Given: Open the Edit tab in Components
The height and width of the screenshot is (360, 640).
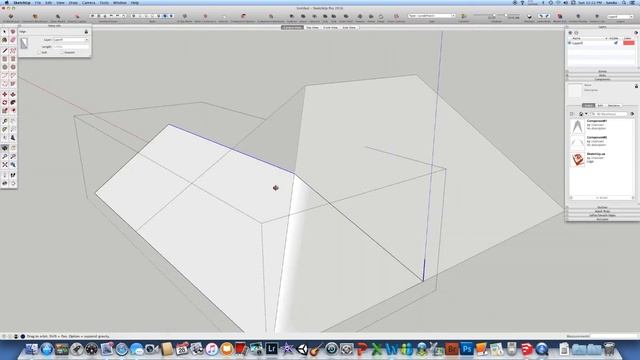Looking at the screenshot, I should [x=600, y=105].
